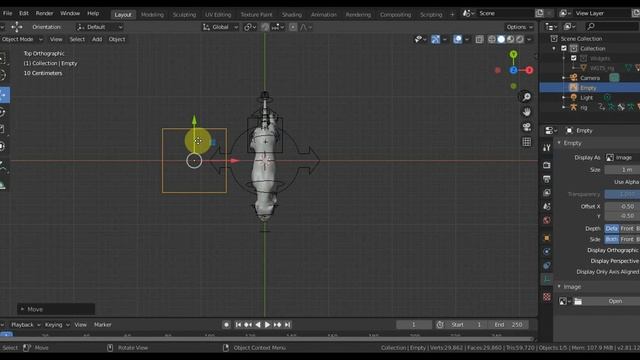Click the zoom magnifier viewport icon

coord(527,97)
